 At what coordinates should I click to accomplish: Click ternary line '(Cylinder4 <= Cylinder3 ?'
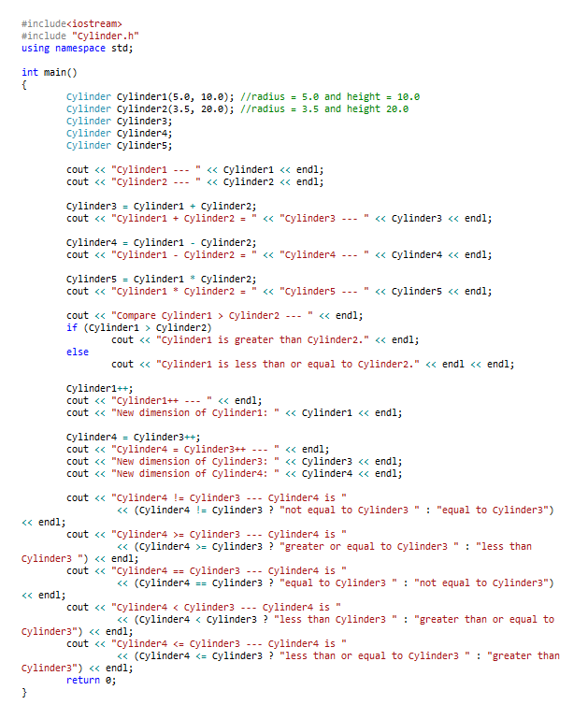(x=338, y=655)
